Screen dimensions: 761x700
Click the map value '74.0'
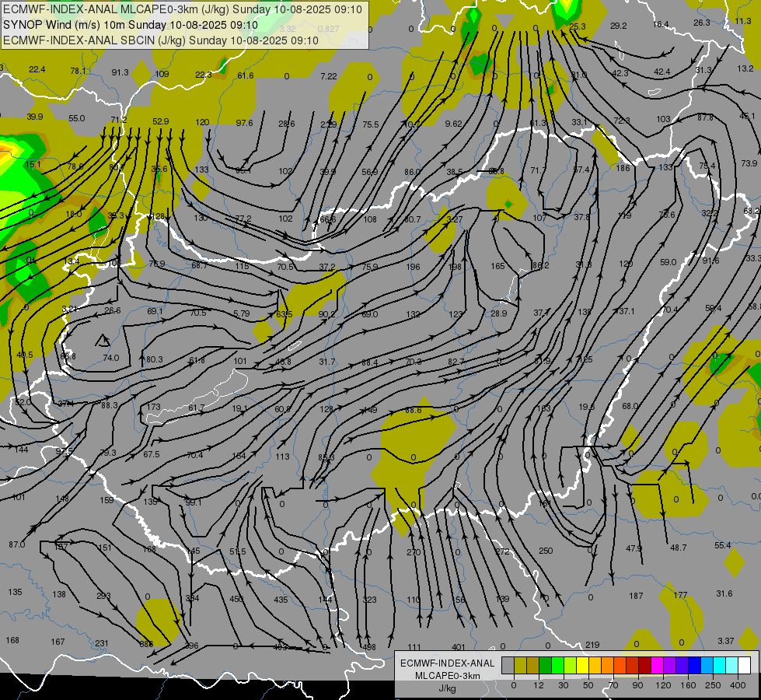(x=110, y=358)
